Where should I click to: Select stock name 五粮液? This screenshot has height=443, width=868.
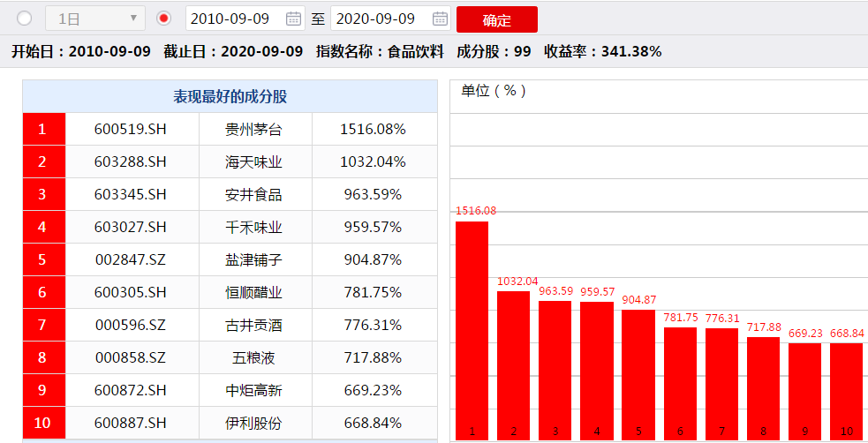click(253, 357)
